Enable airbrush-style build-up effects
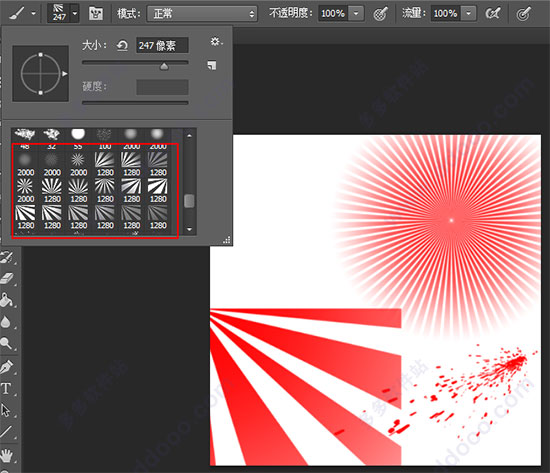The width and height of the screenshot is (550, 473). click(x=493, y=14)
